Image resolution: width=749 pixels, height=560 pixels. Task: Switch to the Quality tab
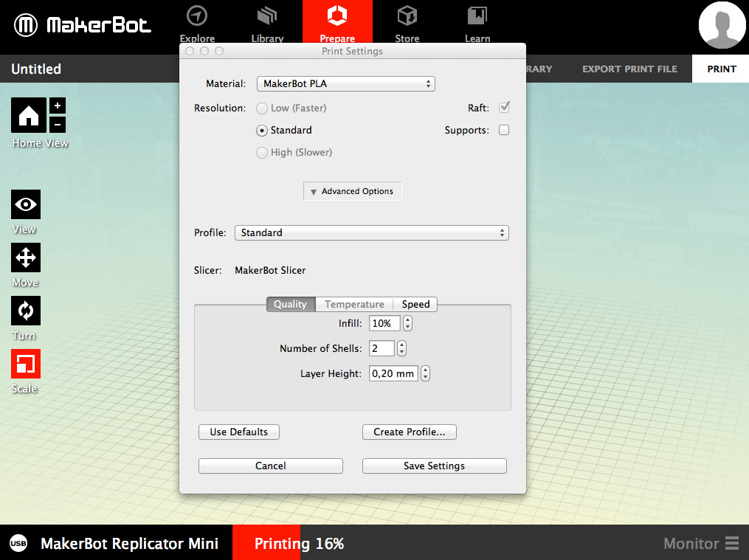pos(291,304)
